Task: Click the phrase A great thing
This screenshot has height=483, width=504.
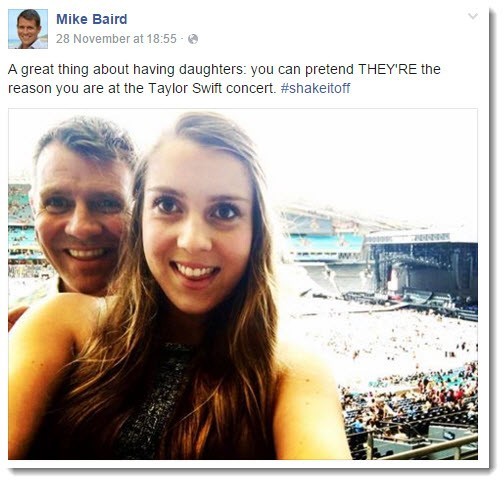Action: (x=48, y=69)
